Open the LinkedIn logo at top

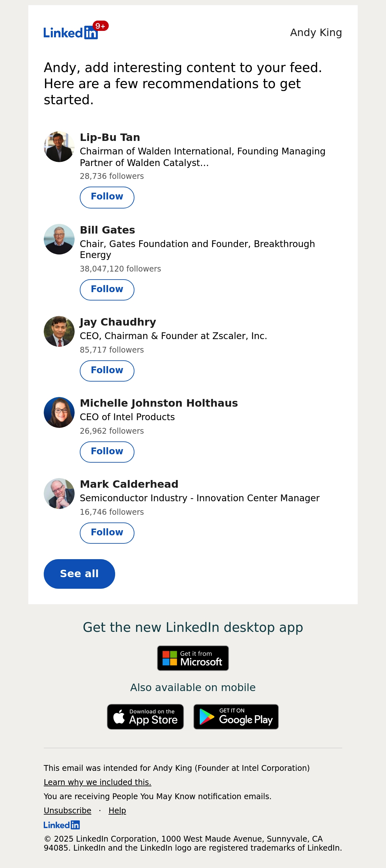click(71, 33)
